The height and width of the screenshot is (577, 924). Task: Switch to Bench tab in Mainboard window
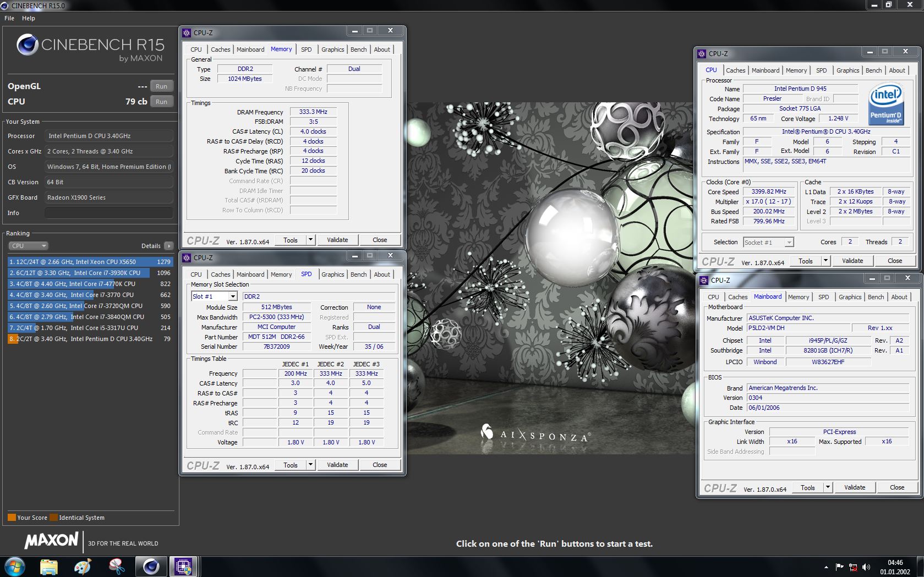[x=876, y=297]
